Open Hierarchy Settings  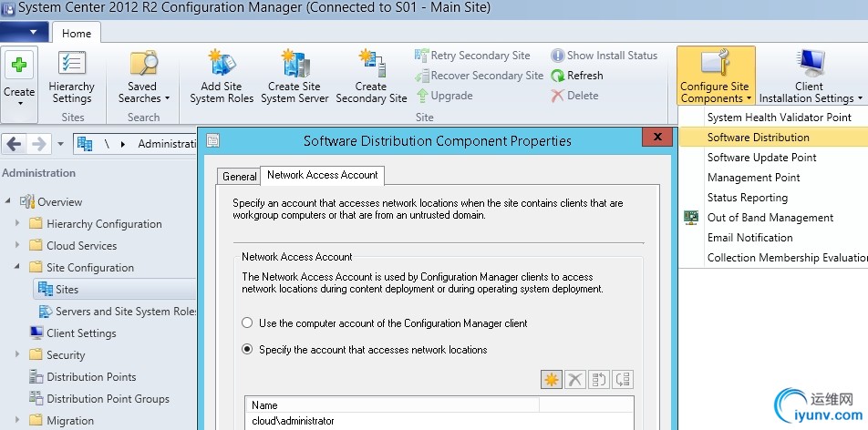(x=71, y=78)
